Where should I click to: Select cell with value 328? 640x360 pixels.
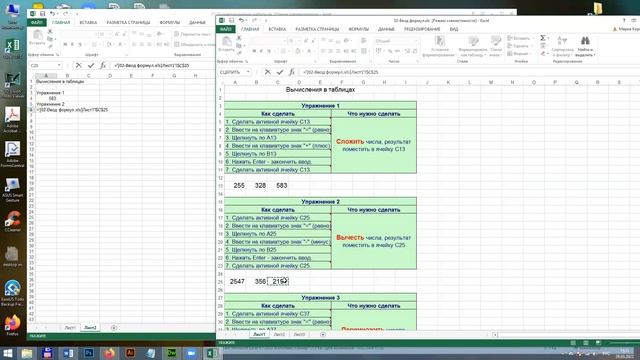256,185
